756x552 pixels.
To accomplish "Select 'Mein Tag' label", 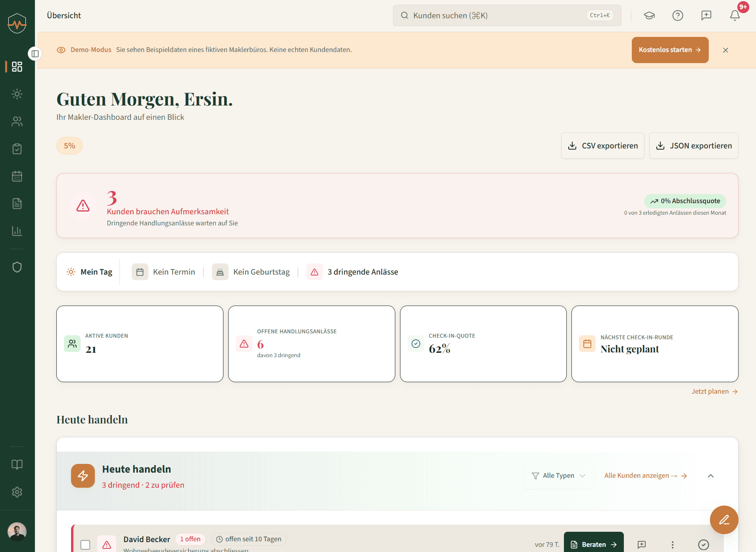I will coord(96,272).
